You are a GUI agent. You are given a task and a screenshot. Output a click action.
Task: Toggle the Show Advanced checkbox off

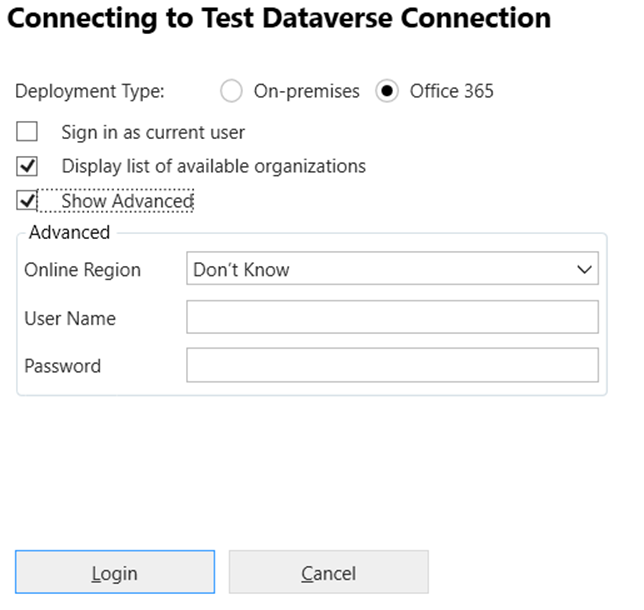tap(27, 201)
